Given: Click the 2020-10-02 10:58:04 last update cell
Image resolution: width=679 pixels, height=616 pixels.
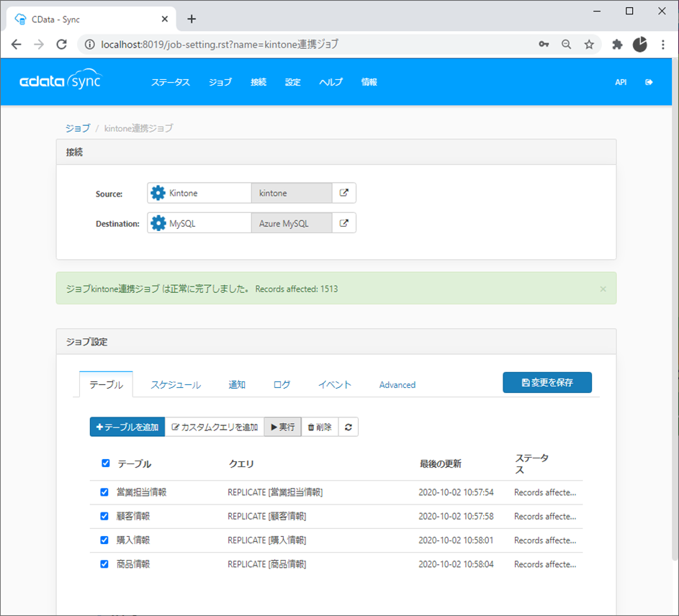Looking at the screenshot, I should [x=456, y=564].
